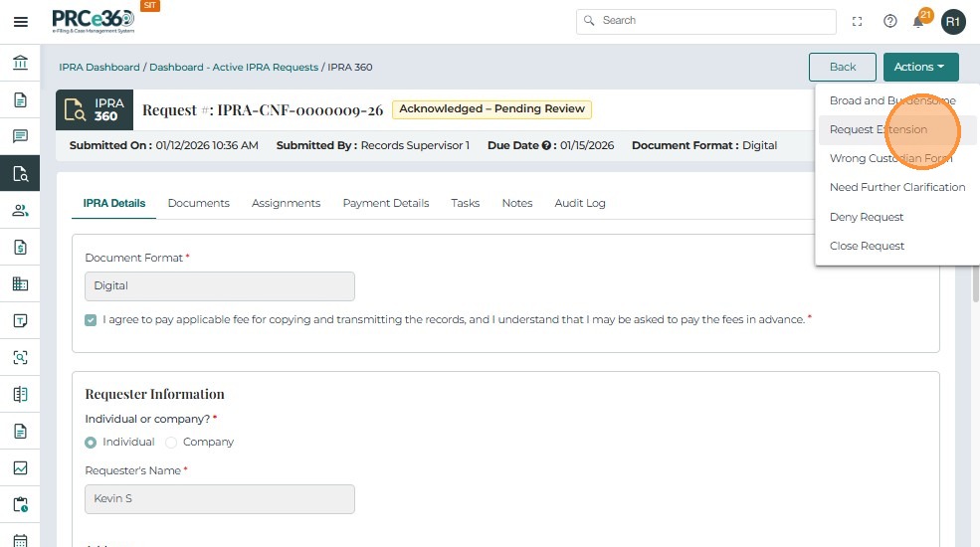The height and width of the screenshot is (547, 980).
Task: Open the text template T icon in sidebar
Action: 20,321
